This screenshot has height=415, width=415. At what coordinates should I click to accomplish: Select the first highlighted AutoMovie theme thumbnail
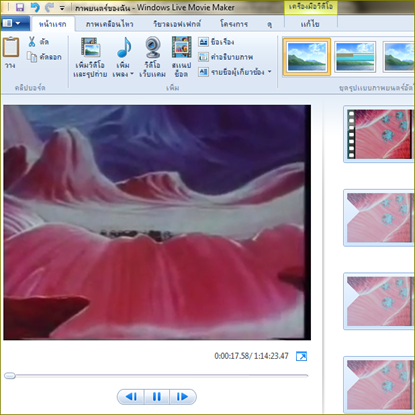click(x=307, y=57)
